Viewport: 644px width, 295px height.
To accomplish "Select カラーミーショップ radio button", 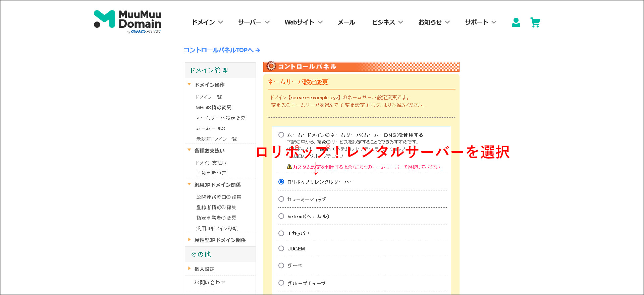I will coord(281,199).
